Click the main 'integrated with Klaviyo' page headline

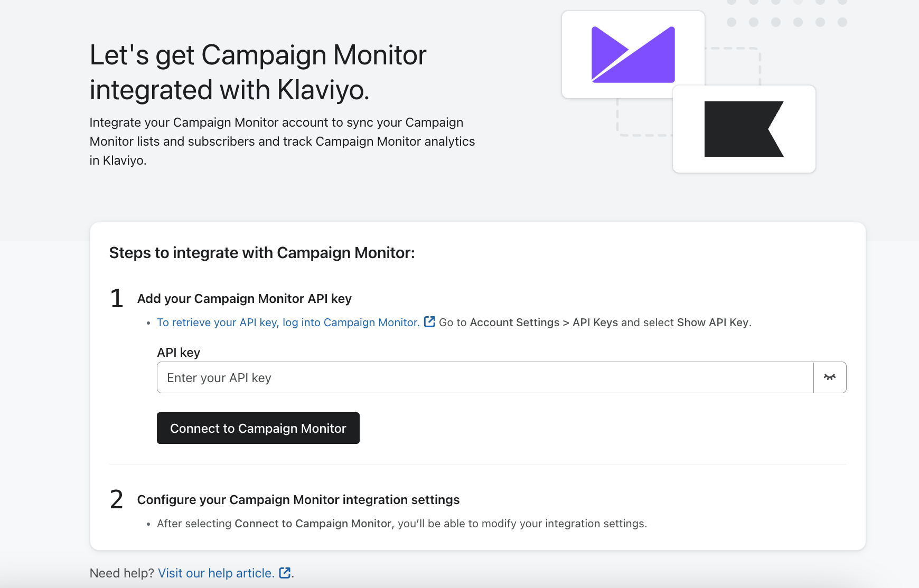(x=258, y=72)
